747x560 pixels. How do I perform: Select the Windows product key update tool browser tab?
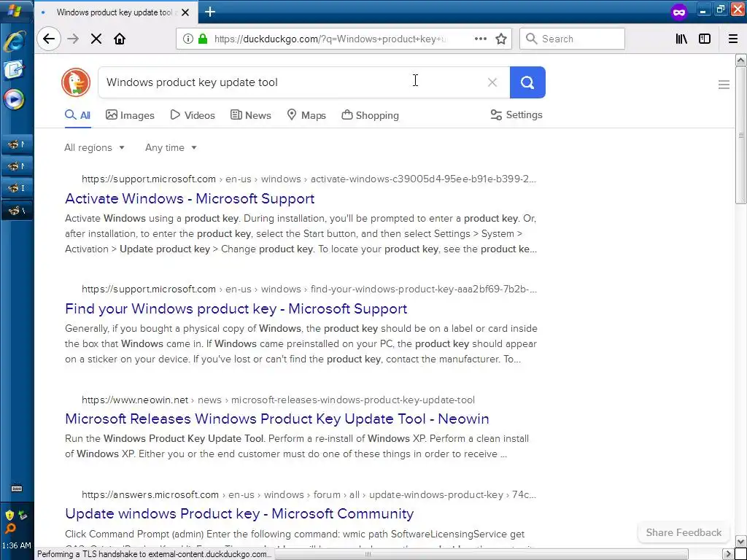click(115, 12)
